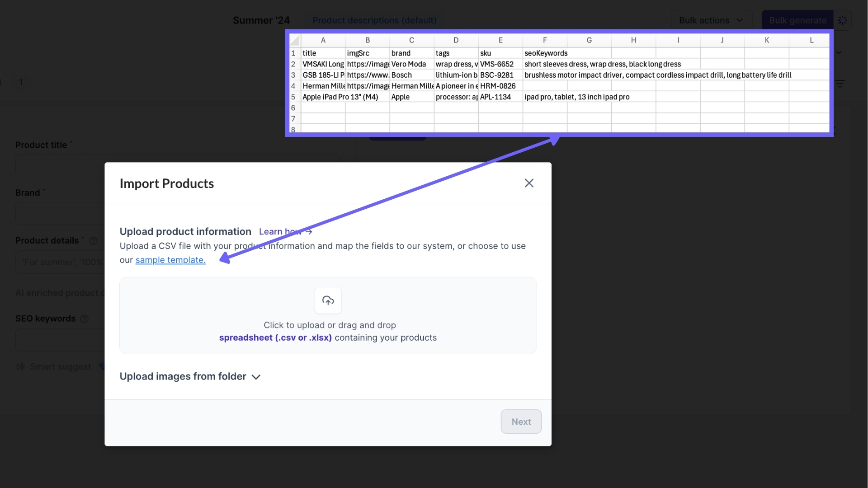Click the SEO keywords help icon
Screen dimensions: 868x488
[84, 319]
